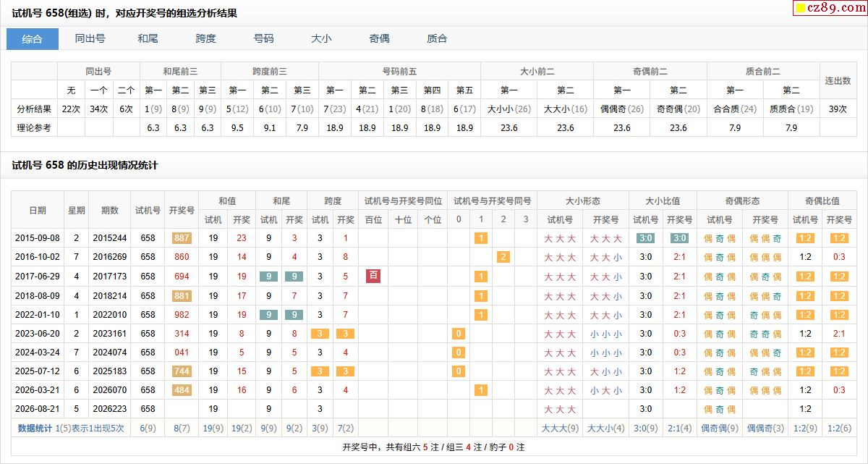The width and height of the screenshot is (868, 464).
Task: Click the 大小形态 column header
Action: 583,201
